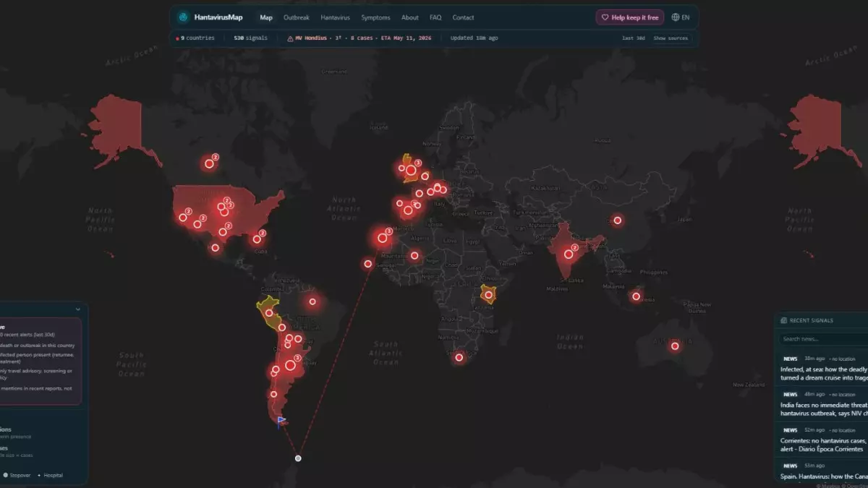This screenshot has height=488, width=868.
Task: Switch to the Symptoms tab
Action: pyautogui.click(x=375, y=17)
